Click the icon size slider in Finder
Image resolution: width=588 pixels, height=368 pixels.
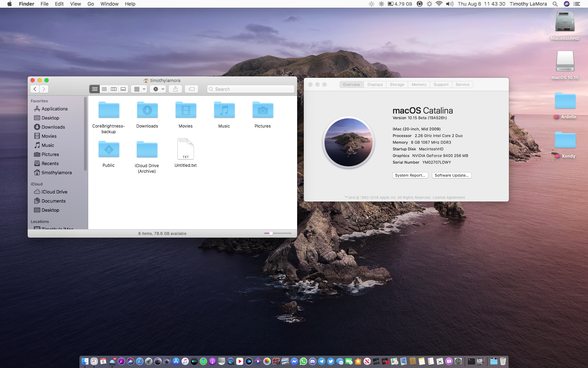(271, 233)
